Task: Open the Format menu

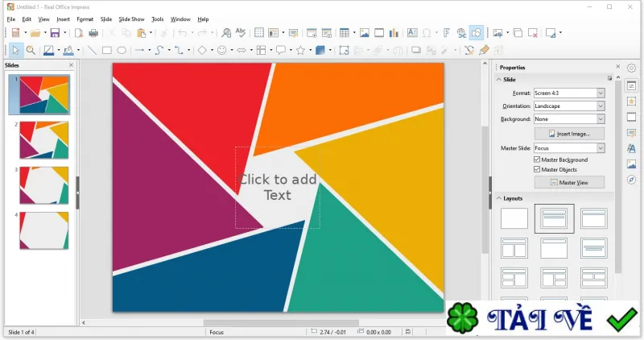Action: click(85, 19)
